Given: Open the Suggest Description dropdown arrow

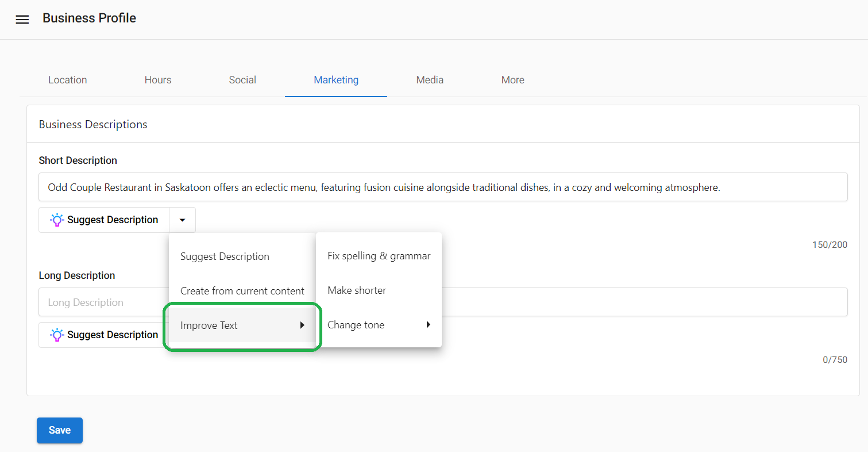Looking at the screenshot, I should 182,220.
